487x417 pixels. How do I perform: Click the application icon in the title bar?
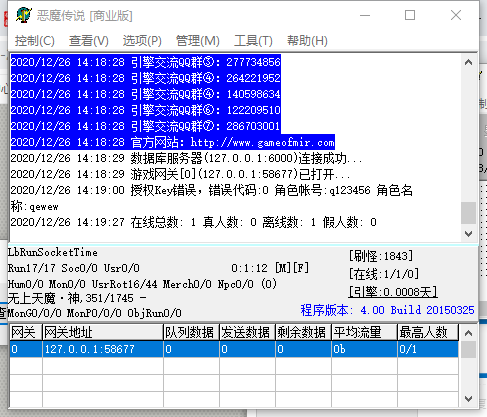(24, 15)
